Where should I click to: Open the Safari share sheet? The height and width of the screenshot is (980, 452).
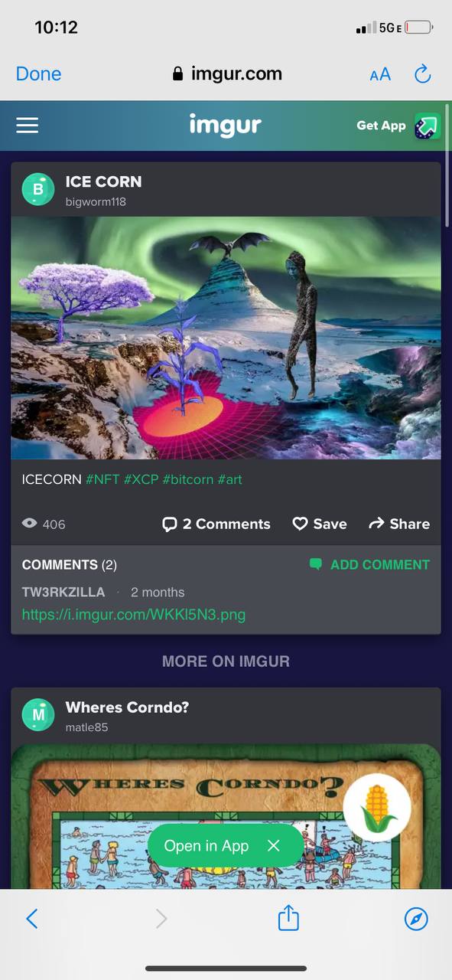point(288,917)
